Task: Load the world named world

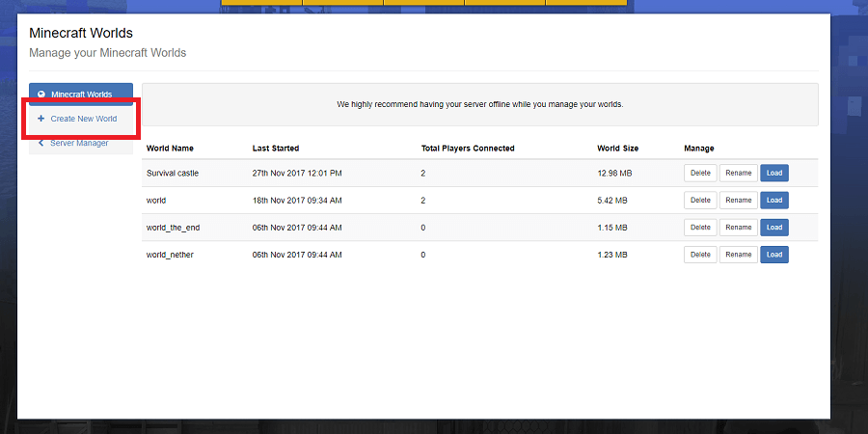Action: 773,200
